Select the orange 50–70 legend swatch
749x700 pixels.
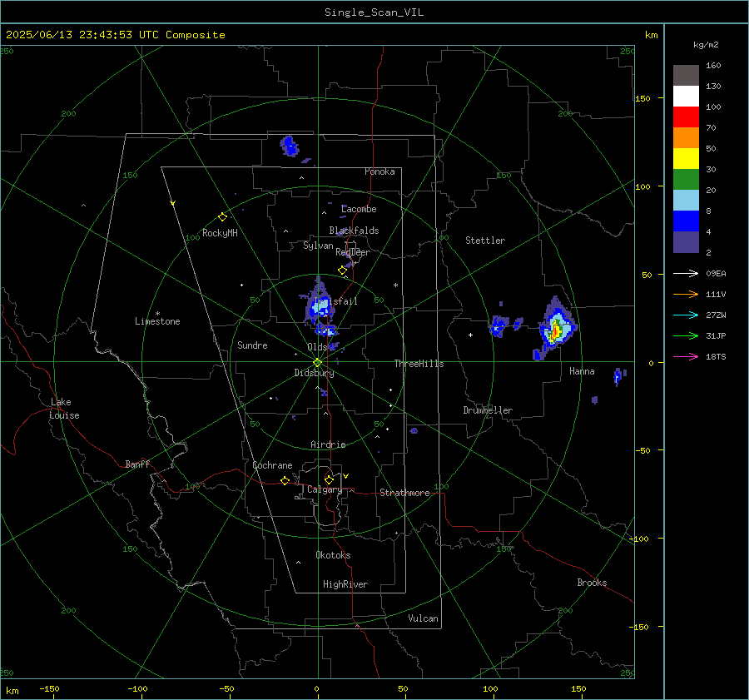(x=686, y=137)
